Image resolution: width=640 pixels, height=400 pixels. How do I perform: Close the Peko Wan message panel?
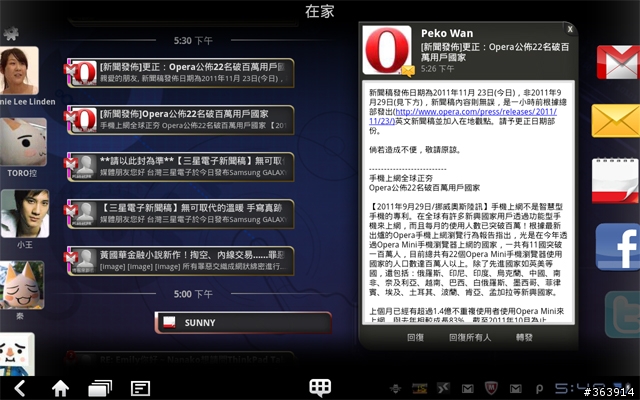click(570, 29)
